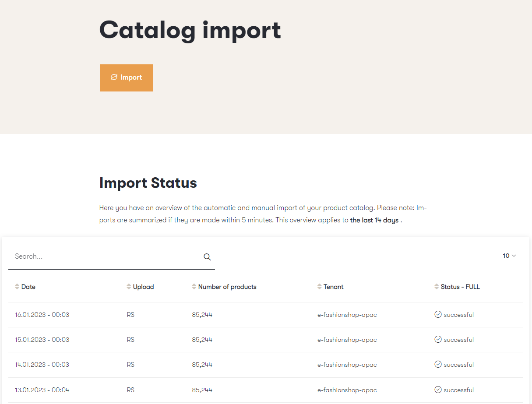Screen dimensions: 532x404
Task: Click product count 85,244 in 16.01.2023 row
Action: point(202,315)
